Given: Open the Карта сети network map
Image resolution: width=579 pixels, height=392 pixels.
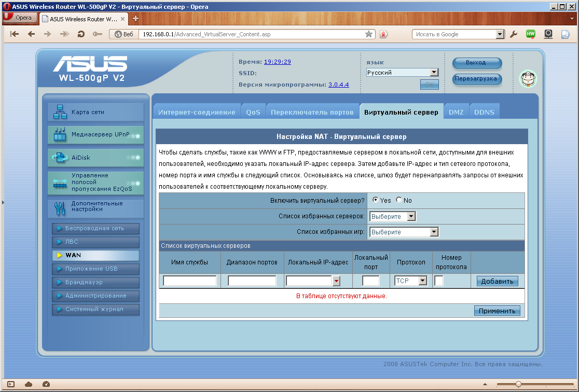Looking at the screenshot, I should point(95,112).
